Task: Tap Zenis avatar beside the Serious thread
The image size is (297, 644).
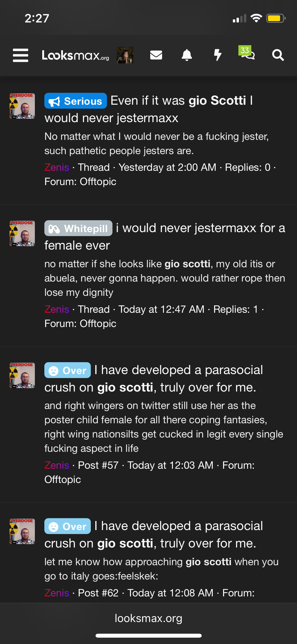Action: coord(22,106)
